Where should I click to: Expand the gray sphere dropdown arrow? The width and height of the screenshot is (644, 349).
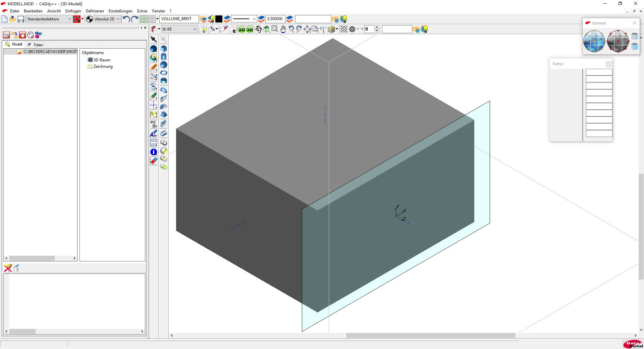[x=358, y=29]
